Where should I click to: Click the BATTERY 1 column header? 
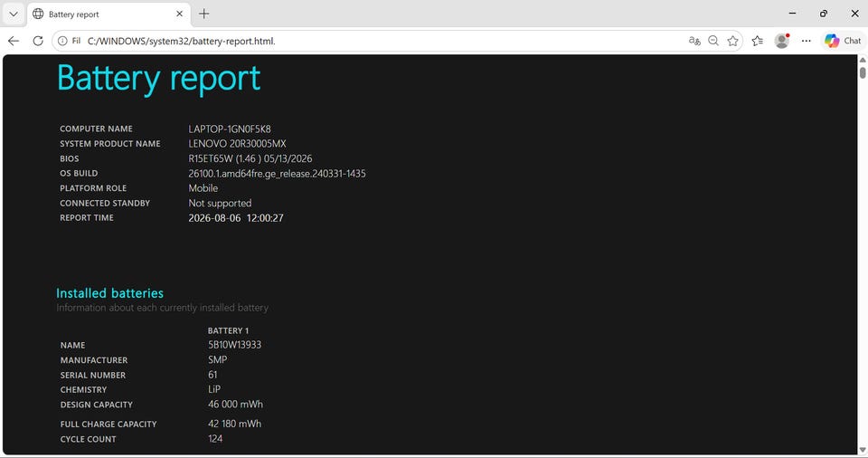(x=228, y=330)
